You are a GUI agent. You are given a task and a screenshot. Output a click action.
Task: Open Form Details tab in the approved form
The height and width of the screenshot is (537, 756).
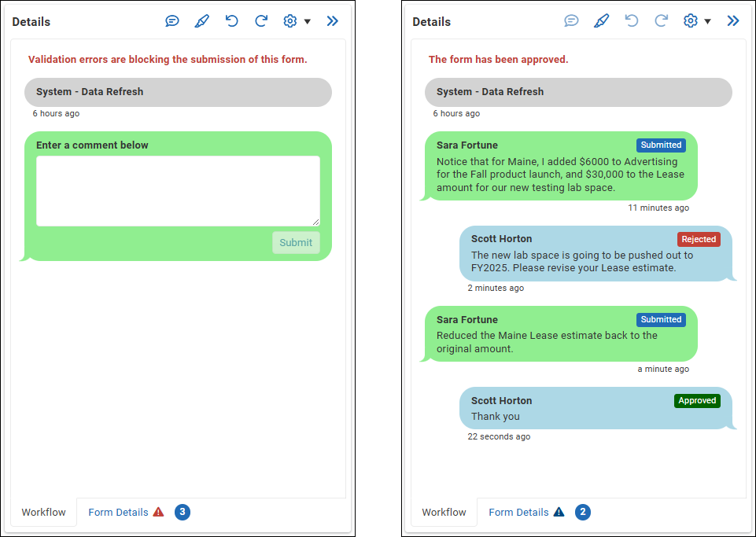tap(526, 512)
